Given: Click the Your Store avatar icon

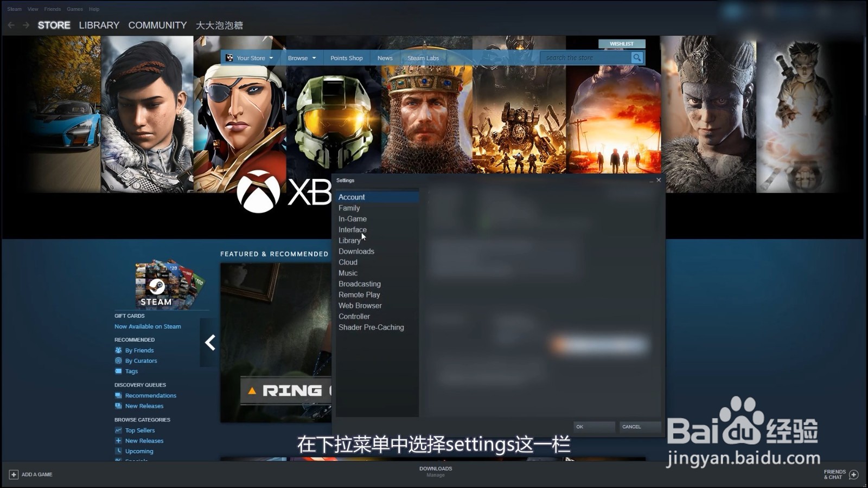Looking at the screenshot, I should click(229, 58).
